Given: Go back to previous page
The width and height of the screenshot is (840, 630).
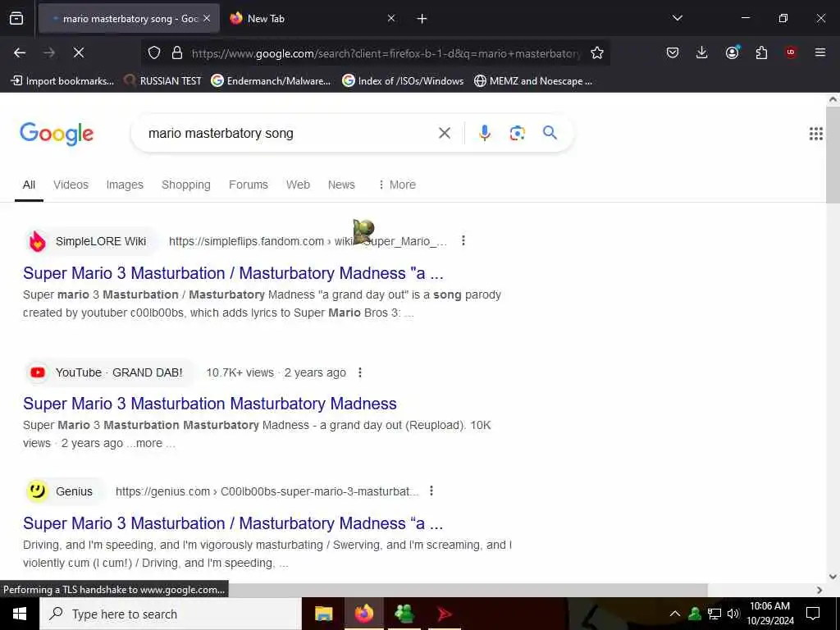Looking at the screenshot, I should (x=20, y=52).
